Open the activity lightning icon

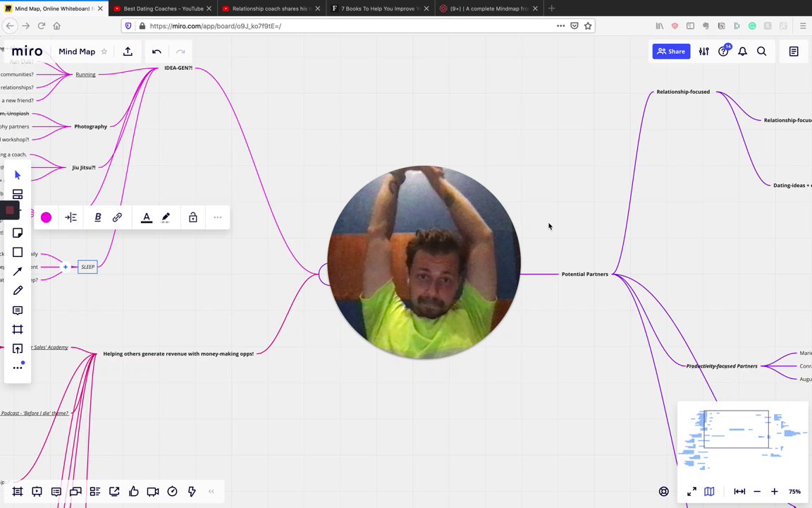pyautogui.click(x=192, y=491)
